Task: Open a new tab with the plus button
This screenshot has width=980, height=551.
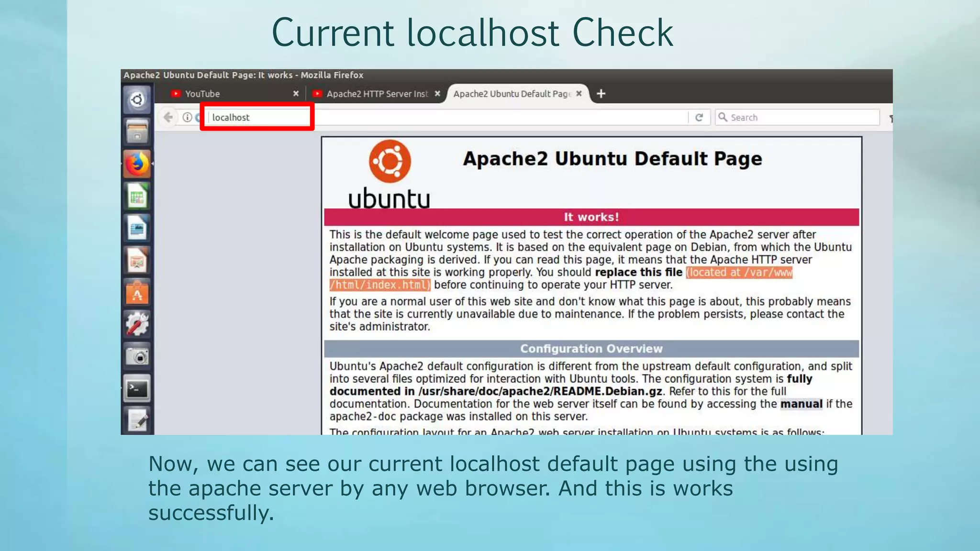Action: coord(601,94)
